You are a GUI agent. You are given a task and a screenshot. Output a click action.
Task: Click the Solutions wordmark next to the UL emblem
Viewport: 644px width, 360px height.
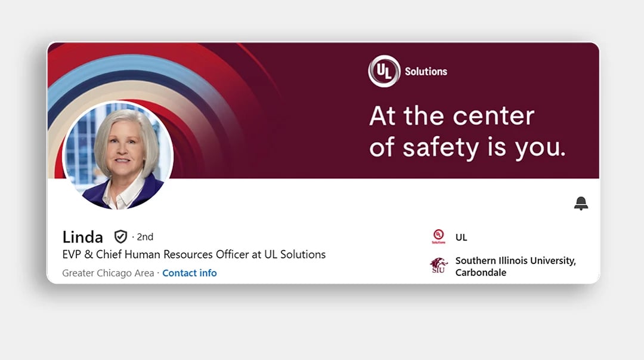point(426,71)
